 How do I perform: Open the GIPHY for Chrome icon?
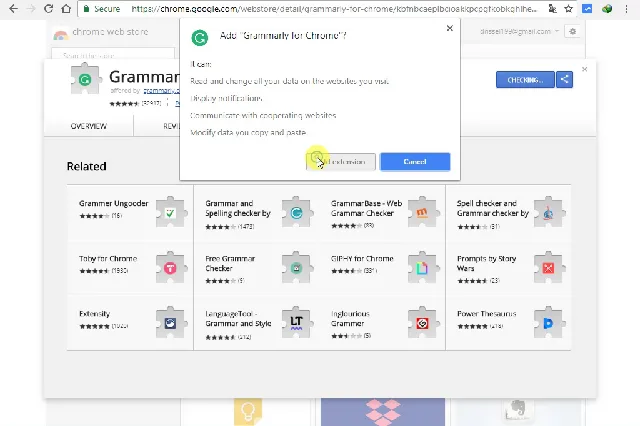pyautogui.click(x=423, y=268)
